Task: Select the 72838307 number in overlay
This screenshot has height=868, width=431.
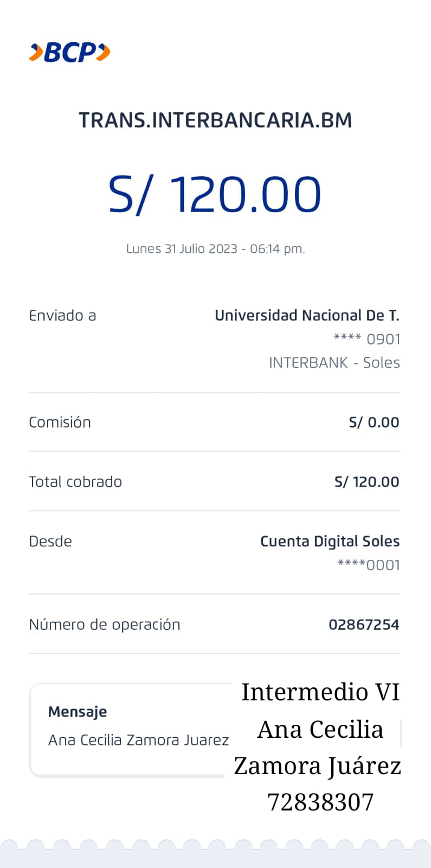Action: [320, 802]
